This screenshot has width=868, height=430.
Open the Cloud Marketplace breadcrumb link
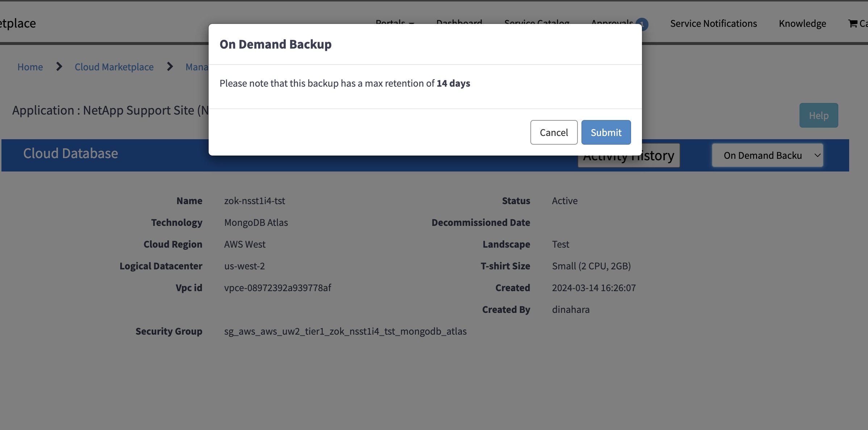tap(114, 67)
